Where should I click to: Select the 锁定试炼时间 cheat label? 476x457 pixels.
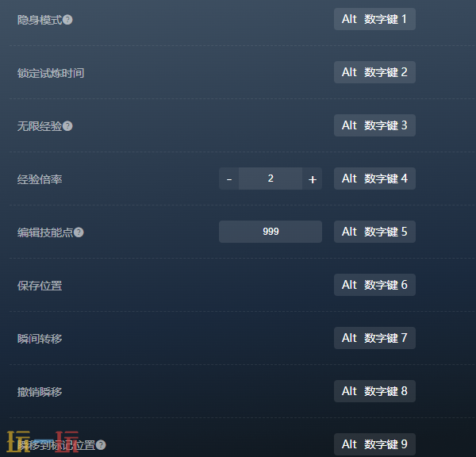(51, 73)
